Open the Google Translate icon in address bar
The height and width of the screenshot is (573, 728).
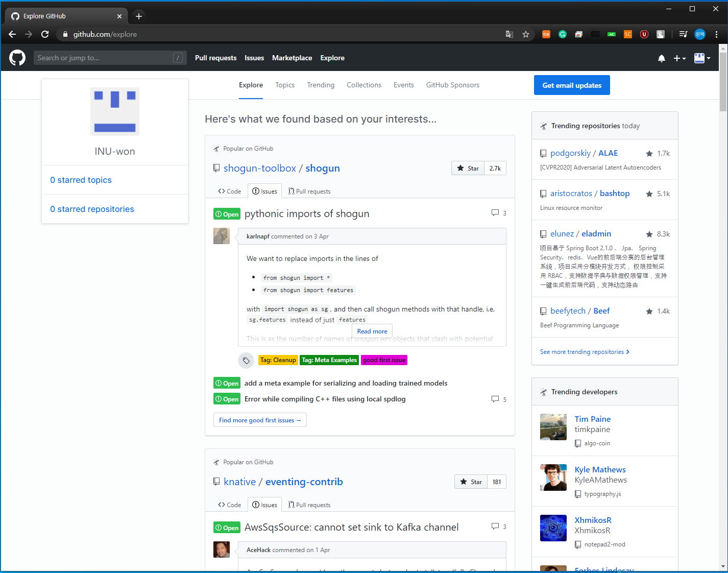509,34
